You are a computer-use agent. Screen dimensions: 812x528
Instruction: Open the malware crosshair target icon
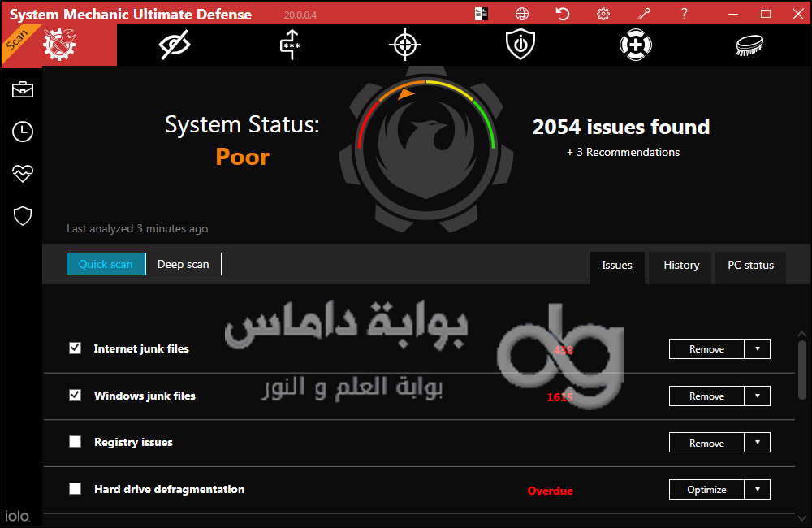pos(405,45)
